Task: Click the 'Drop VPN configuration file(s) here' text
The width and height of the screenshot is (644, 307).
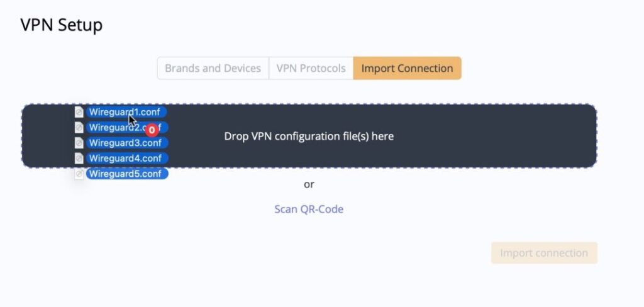Action: pyautogui.click(x=309, y=136)
